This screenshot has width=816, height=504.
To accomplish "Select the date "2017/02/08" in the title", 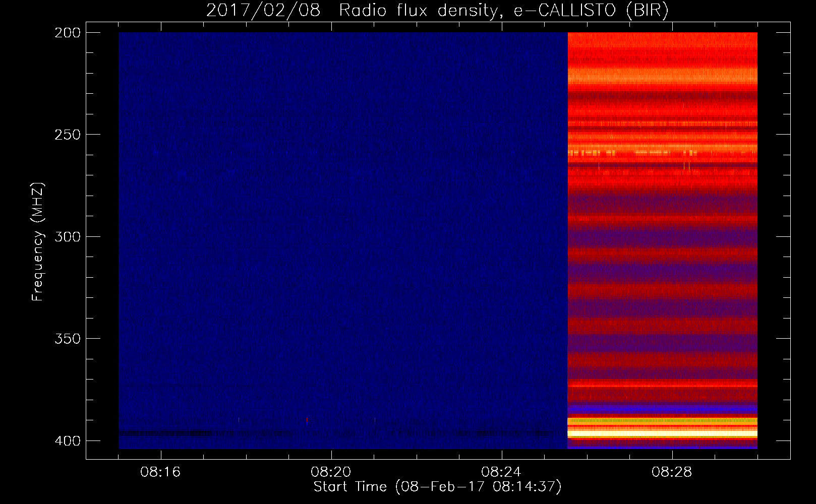I will tap(263, 10).
